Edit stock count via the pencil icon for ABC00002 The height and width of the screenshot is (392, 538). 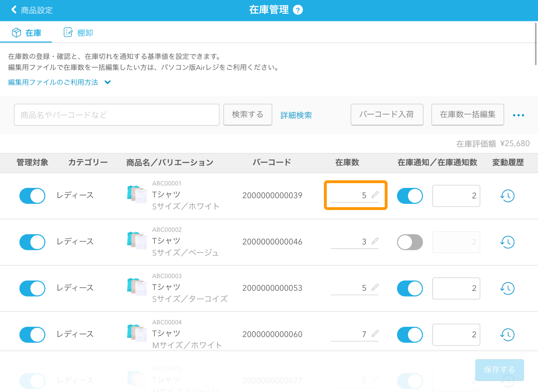tap(375, 241)
